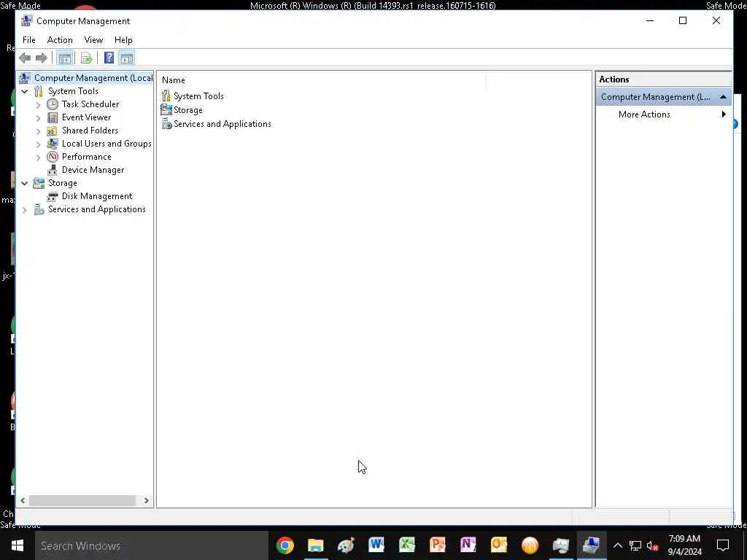Screen dimensions: 747x560
Task: Launch Outlook from the taskbar
Action: (499, 545)
